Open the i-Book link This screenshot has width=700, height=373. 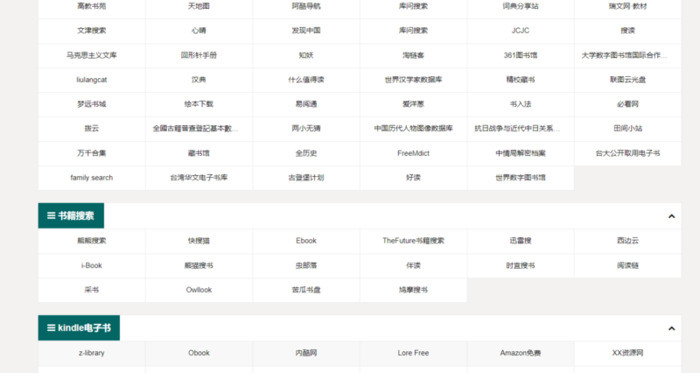(92, 265)
